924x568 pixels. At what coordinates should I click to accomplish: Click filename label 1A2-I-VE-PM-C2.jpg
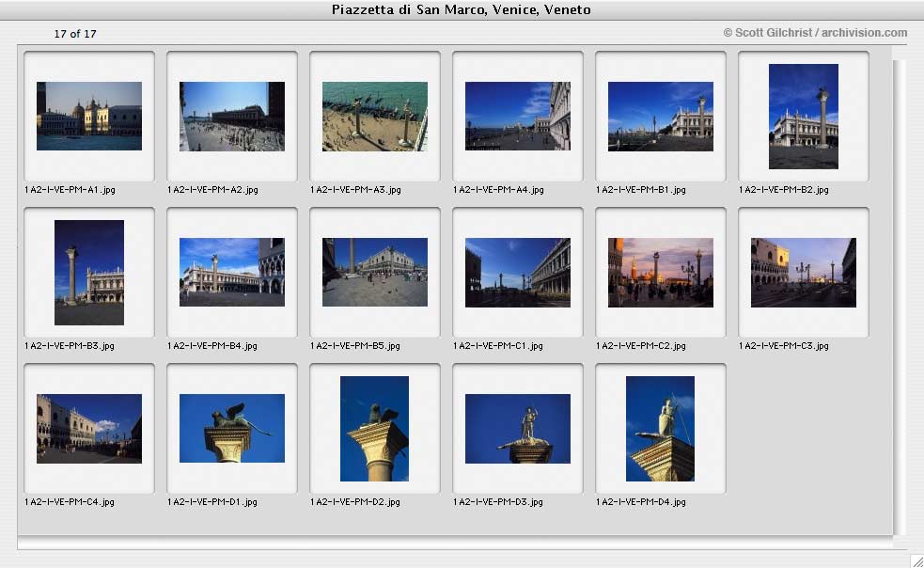[641, 346]
